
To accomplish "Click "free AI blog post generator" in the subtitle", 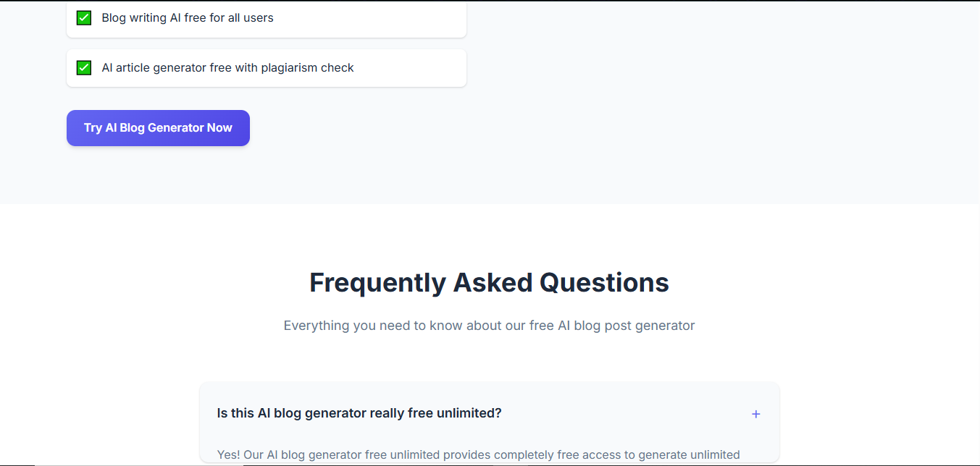I will click(x=611, y=326).
